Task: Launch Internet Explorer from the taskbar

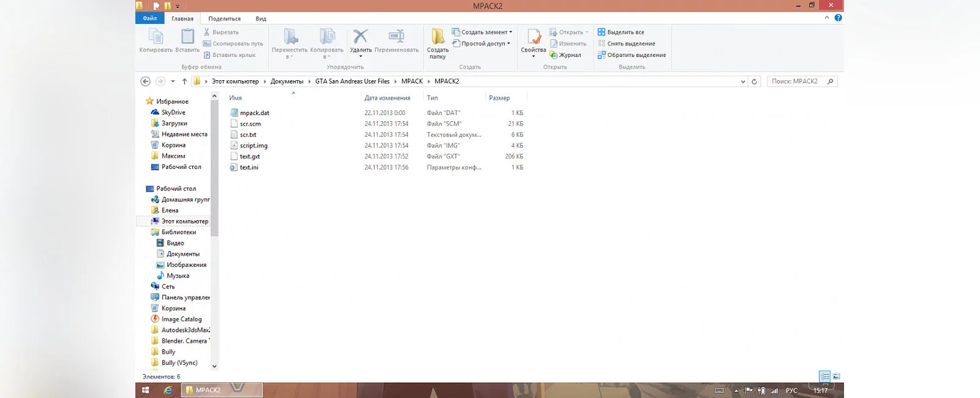Action: pyautogui.click(x=168, y=390)
